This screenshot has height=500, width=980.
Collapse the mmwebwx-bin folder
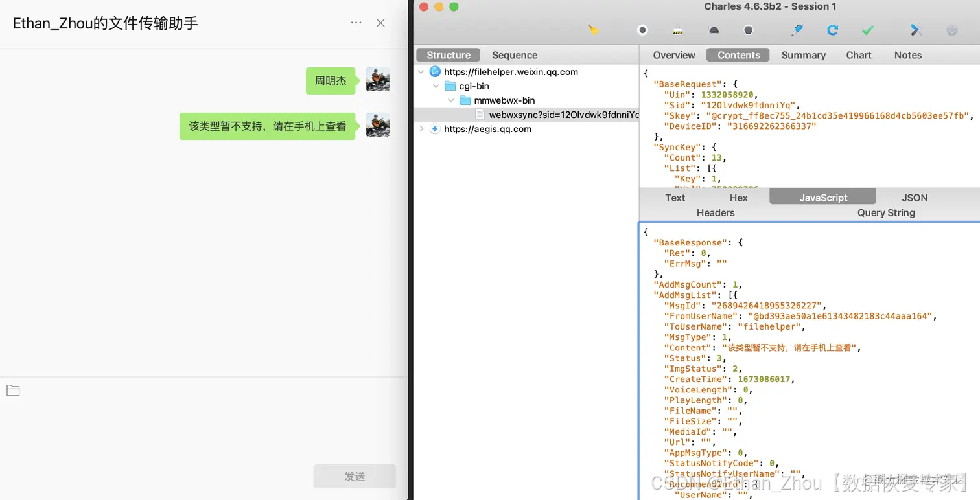tap(451, 100)
